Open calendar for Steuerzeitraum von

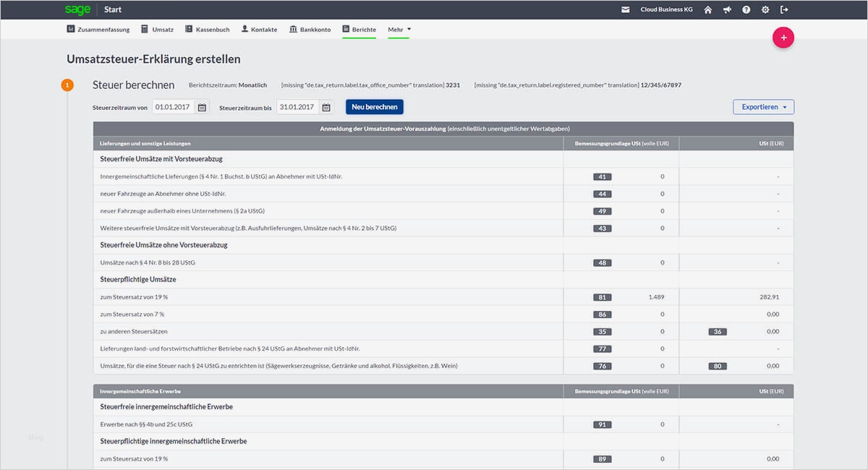point(202,107)
